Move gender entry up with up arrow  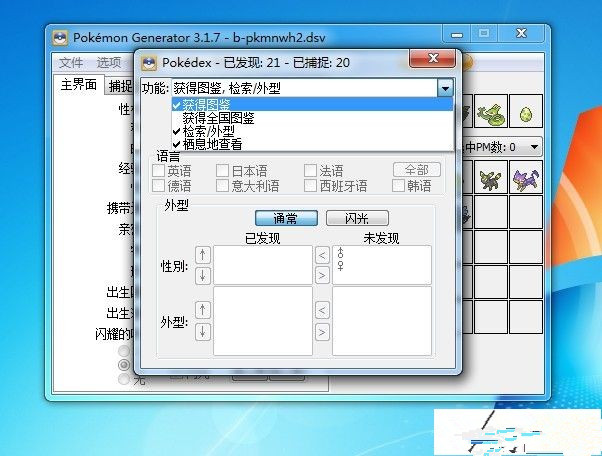203,255
